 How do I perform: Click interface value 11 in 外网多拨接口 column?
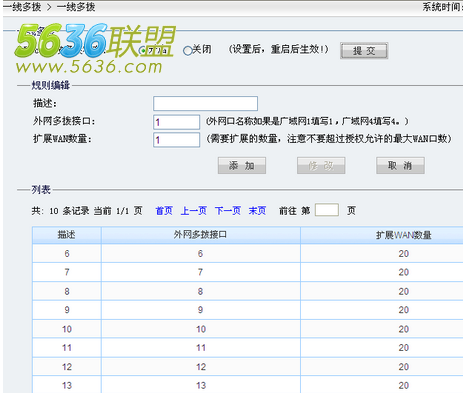201,348
